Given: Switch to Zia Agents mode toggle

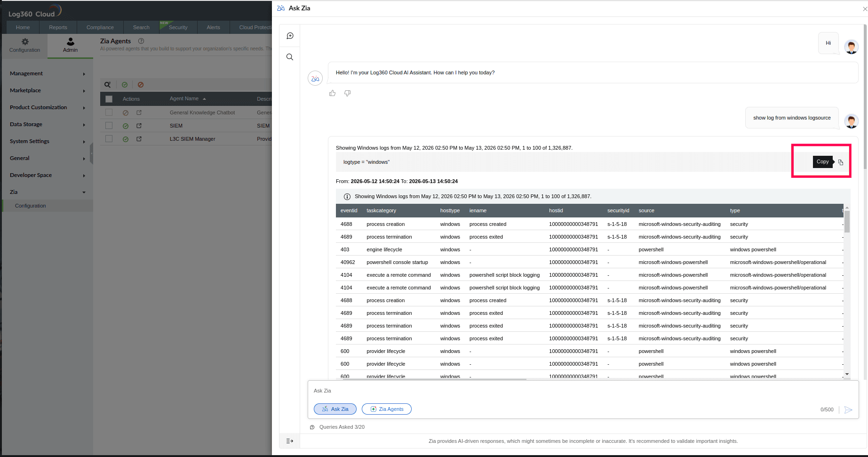Looking at the screenshot, I should [x=387, y=409].
